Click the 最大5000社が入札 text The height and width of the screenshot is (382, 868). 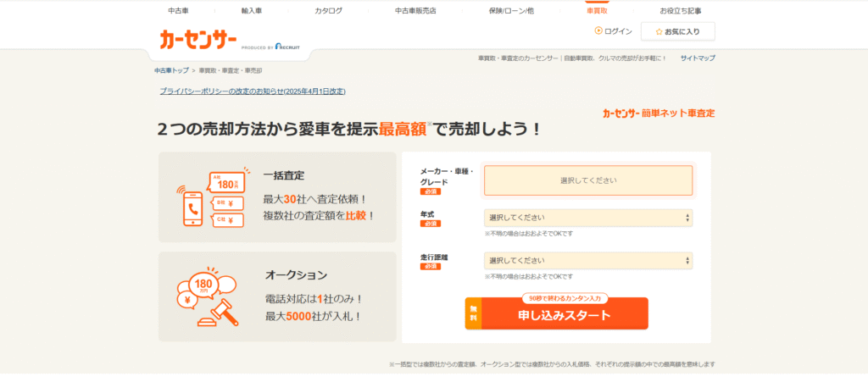[313, 317]
